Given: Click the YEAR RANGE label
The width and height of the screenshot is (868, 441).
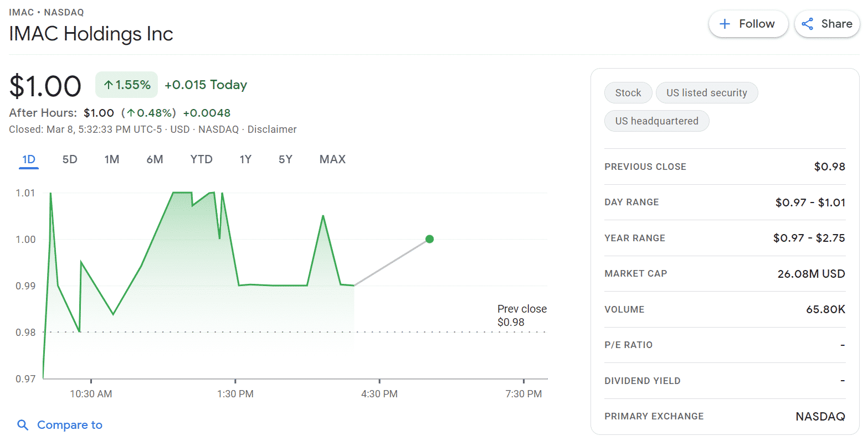Looking at the screenshot, I should [635, 238].
